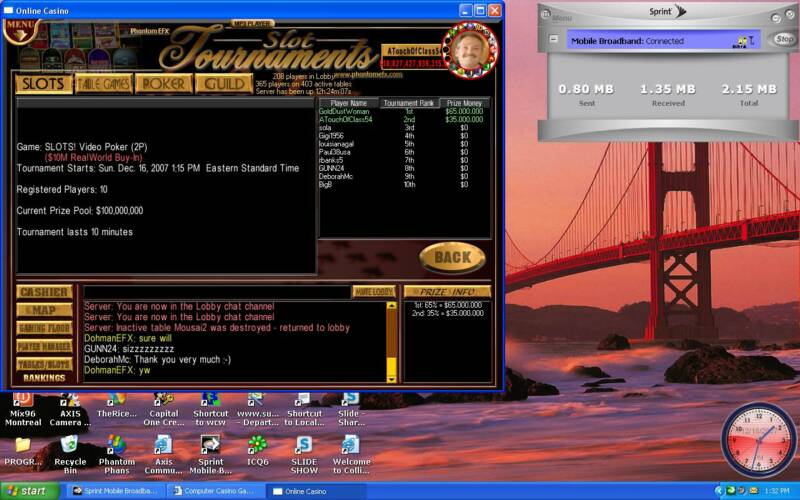
Task: Click the player avatar portrait
Action: tap(470, 51)
